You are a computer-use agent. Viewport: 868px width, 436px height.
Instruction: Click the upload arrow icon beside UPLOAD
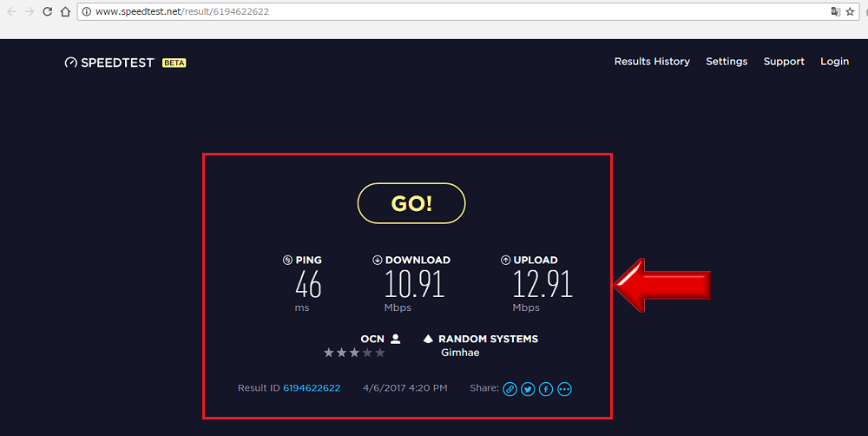click(505, 260)
